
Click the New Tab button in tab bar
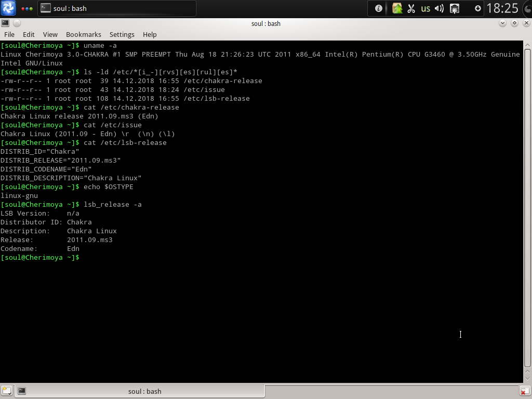tap(7, 391)
